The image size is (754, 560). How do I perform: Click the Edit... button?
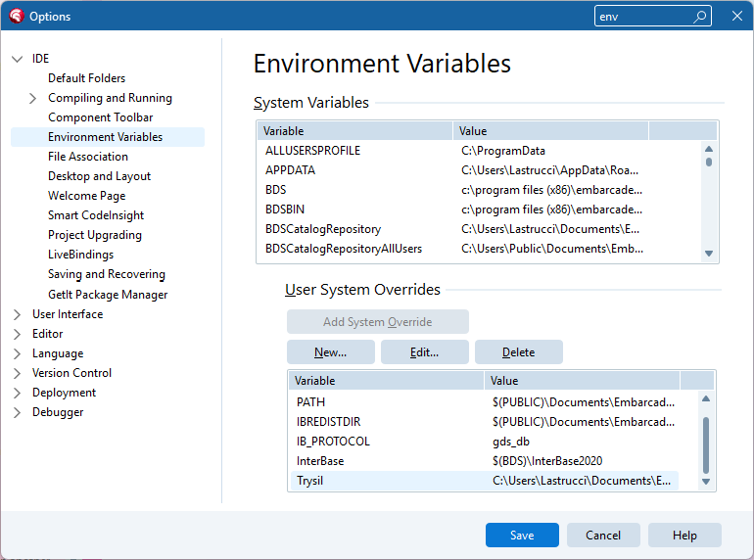425,352
